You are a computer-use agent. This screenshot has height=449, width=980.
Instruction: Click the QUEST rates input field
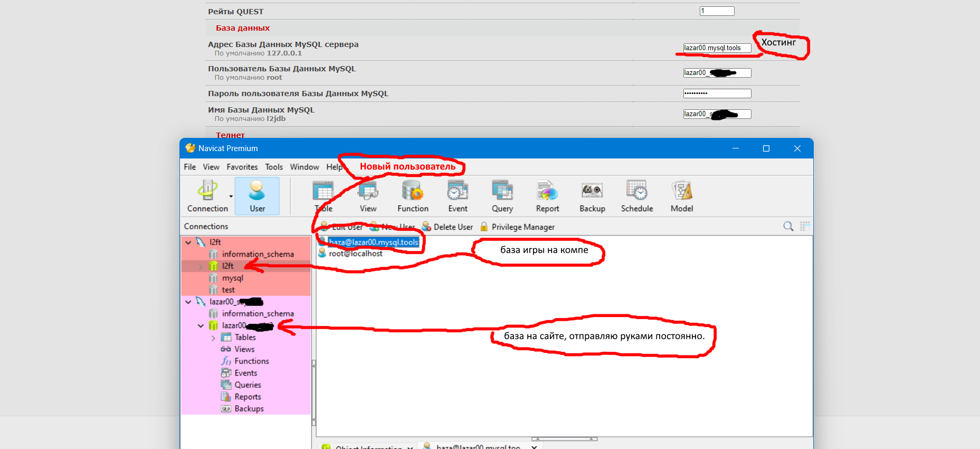pos(717,11)
